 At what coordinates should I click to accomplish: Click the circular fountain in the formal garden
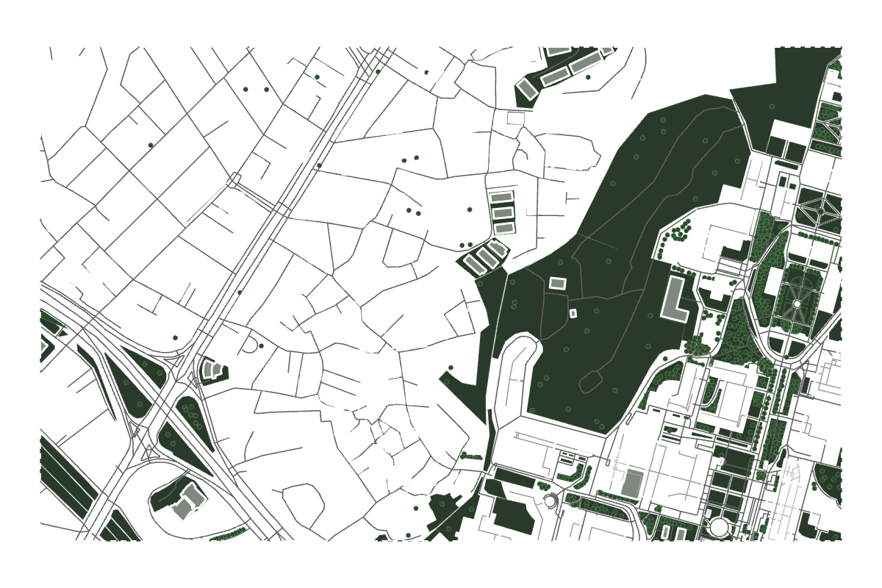(x=797, y=304)
